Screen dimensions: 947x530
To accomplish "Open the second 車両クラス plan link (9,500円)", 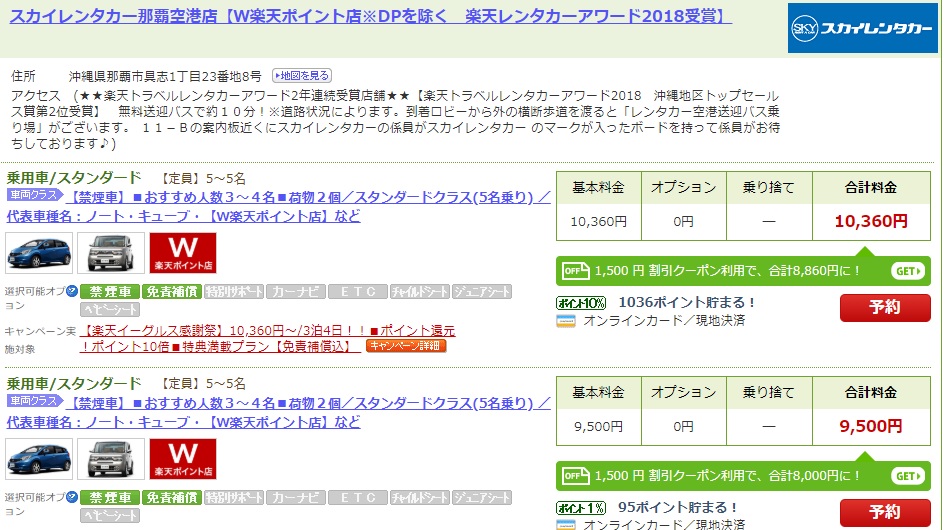I will pos(278,412).
